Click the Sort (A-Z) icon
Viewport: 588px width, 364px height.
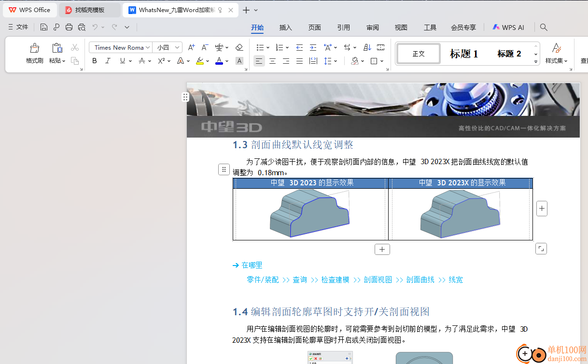click(x=367, y=47)
